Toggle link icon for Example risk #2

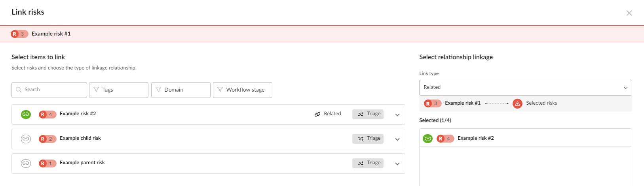tap(26, 115)
